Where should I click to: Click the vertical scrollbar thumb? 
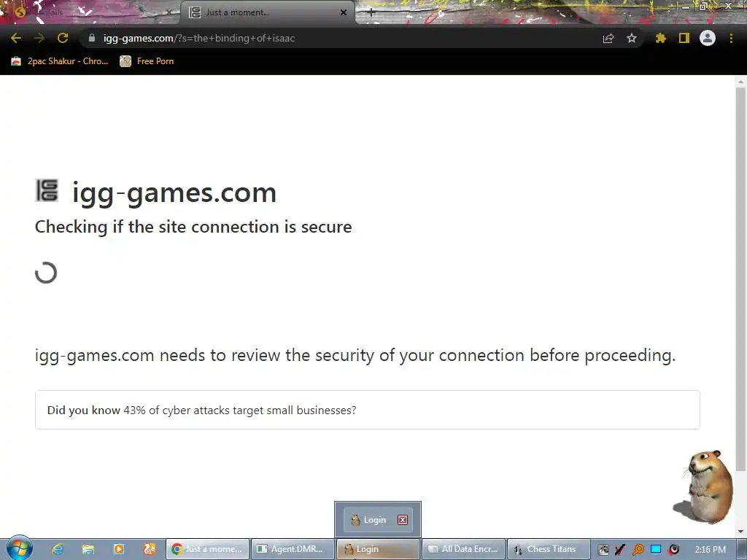pos(740,279)
